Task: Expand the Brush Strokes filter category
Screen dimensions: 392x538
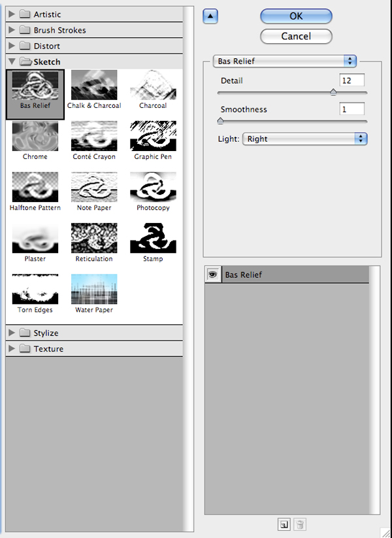Action: click(12, 30)
